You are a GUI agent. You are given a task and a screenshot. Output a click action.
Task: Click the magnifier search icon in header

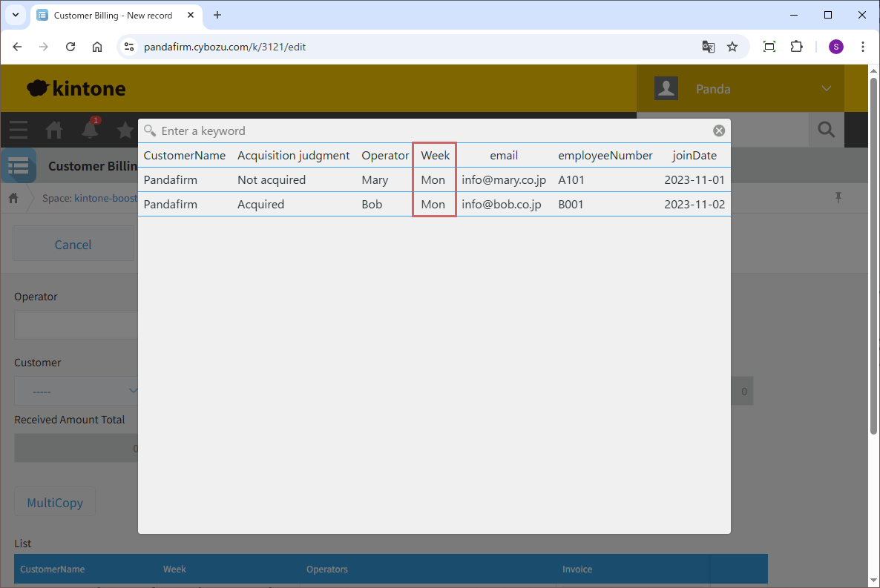tap(826, 130)
